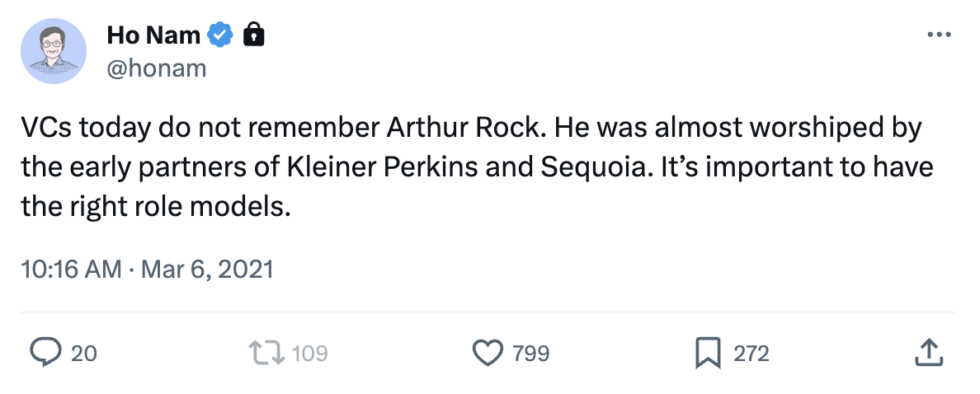Open the @honam handle link
Viewport: 980px width, 394px height.
(x=156, y=68)
